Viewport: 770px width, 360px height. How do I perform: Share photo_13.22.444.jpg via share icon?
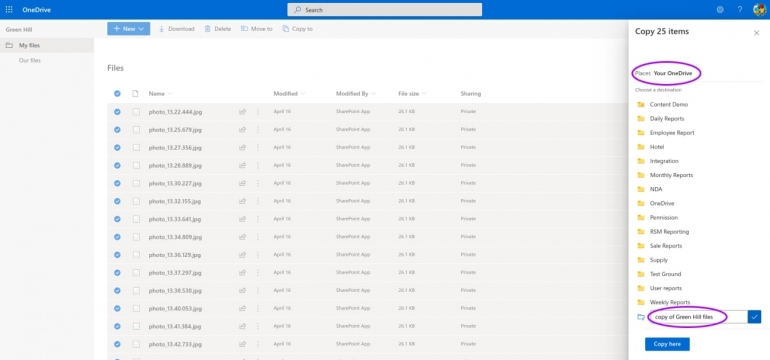242,111
